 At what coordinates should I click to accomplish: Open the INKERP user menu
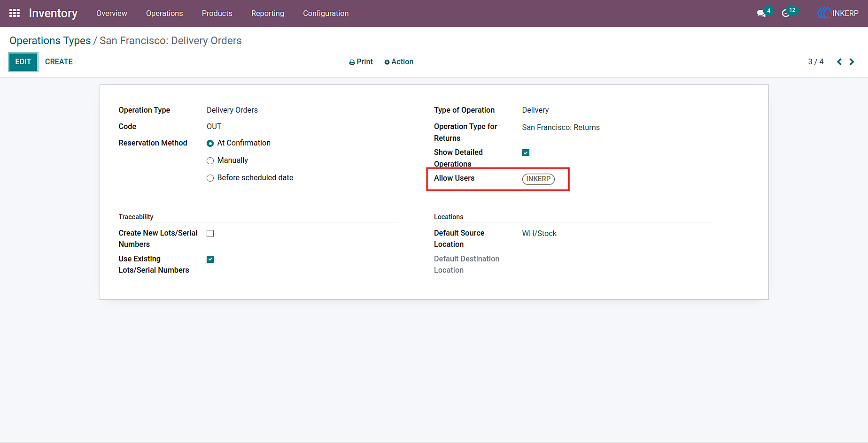(838, 13)
